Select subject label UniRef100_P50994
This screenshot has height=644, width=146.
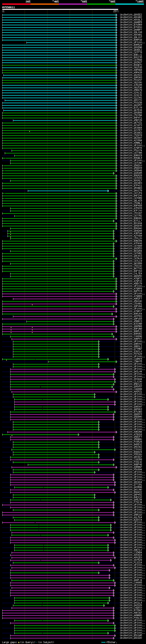click(131, 469)
